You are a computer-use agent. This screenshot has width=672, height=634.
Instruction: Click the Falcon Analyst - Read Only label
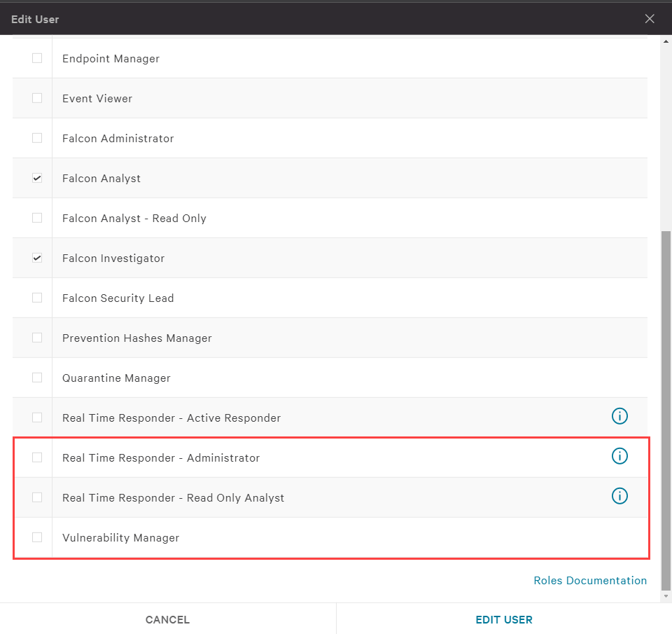point(134,219)
